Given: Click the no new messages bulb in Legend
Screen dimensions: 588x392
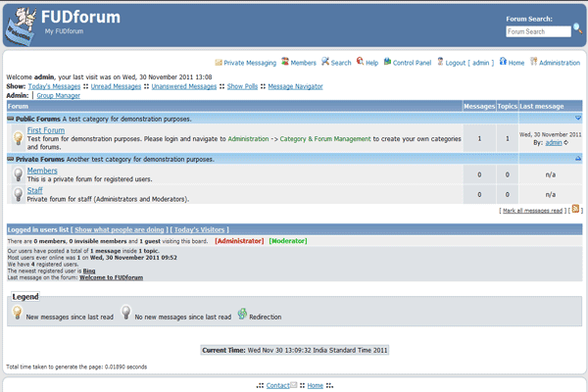Looking at the screenshot, I should 126,313.
